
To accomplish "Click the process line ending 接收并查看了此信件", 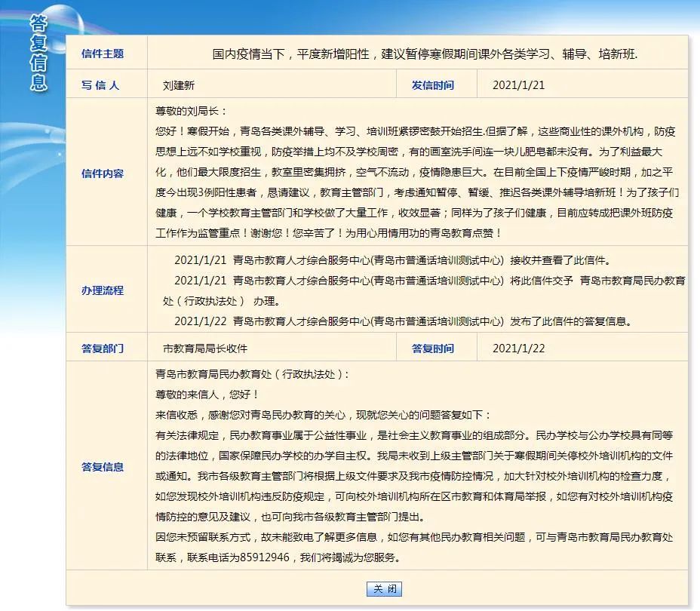I will pyautogui.click(x=392, y=260).
